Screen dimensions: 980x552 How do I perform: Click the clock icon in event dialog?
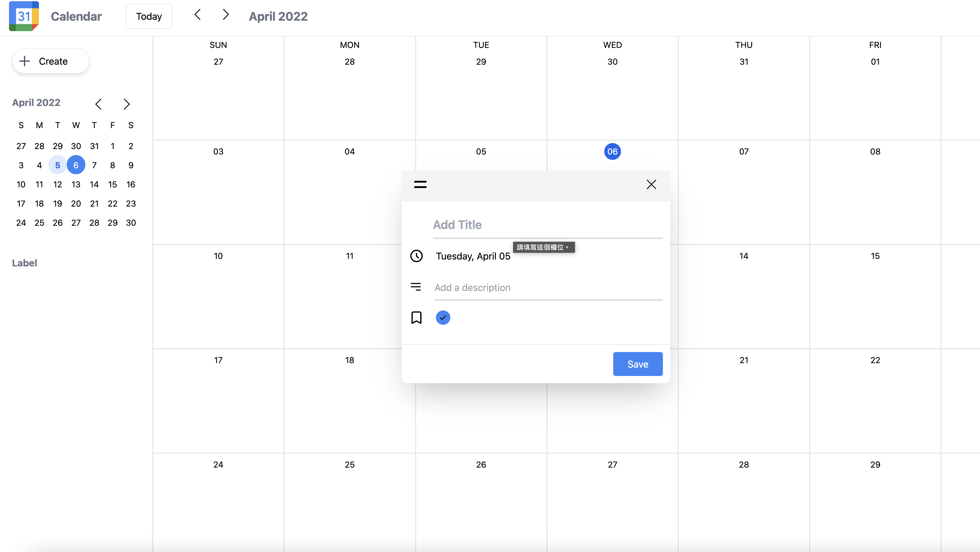point(416,256)
